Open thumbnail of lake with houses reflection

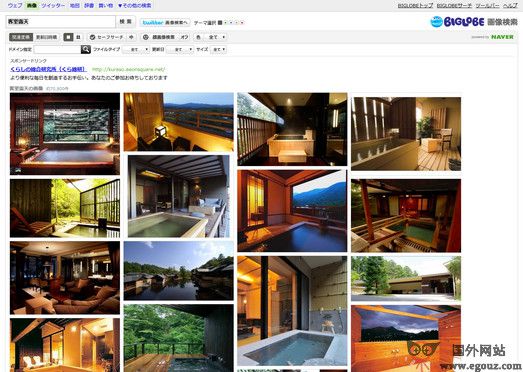[x=179, y=271]
